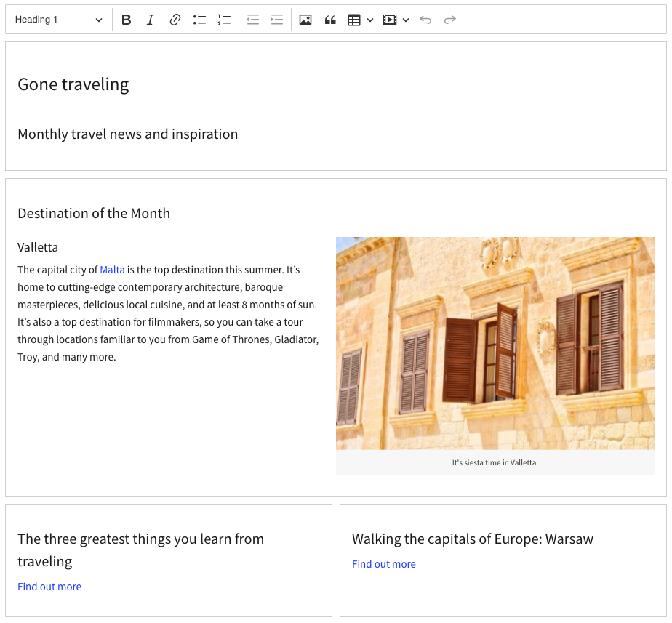
Task: Click the insert link icon
Action: 175,20
